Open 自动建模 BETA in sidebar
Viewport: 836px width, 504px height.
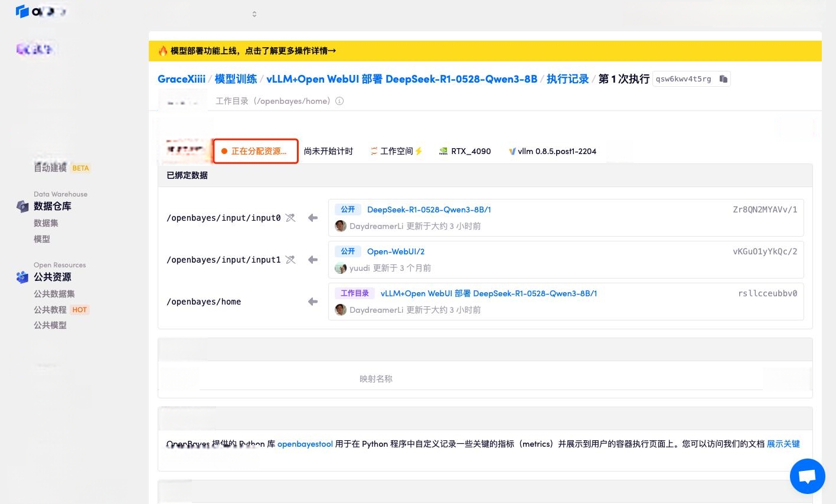pyautogui.click(x=61, y=168)
